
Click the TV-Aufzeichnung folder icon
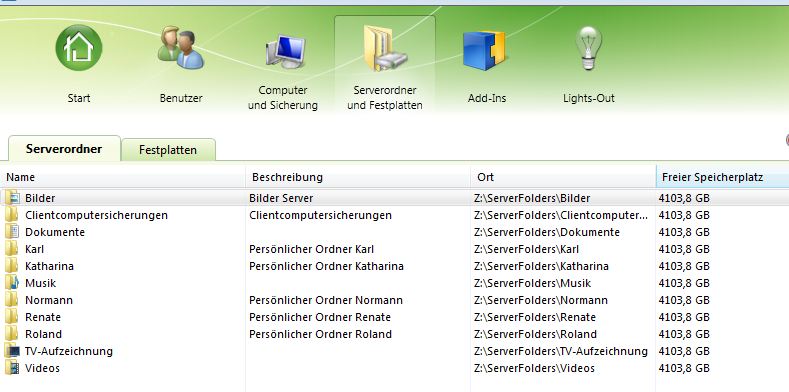tap(12, 351)
